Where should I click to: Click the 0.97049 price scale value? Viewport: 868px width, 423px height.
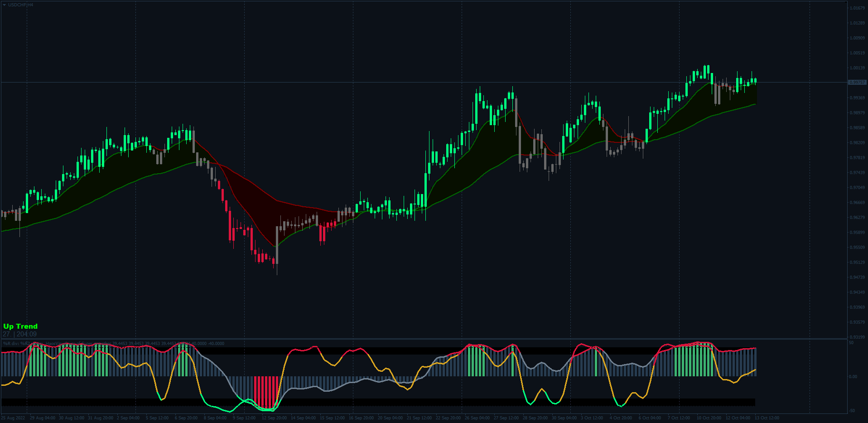pyautogui.click(x=857, y=188)
